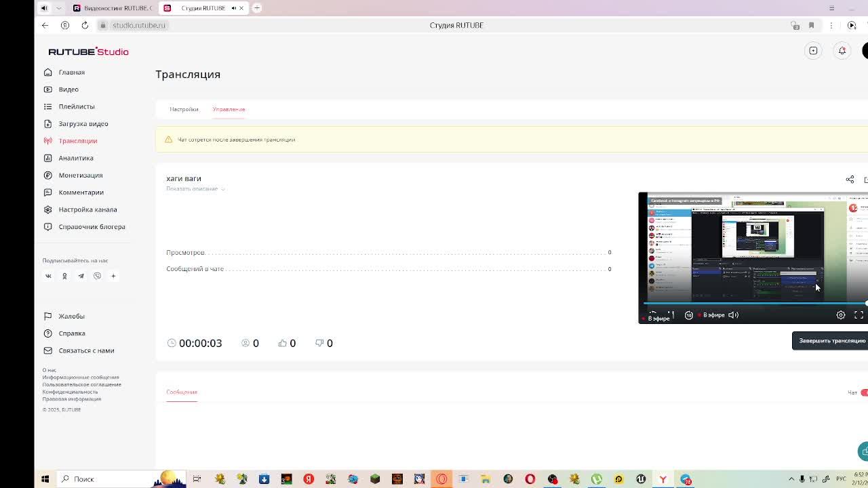Open the VK social link icon
The height and width of the screenshot is (488, 868).
tap(48, 276)
